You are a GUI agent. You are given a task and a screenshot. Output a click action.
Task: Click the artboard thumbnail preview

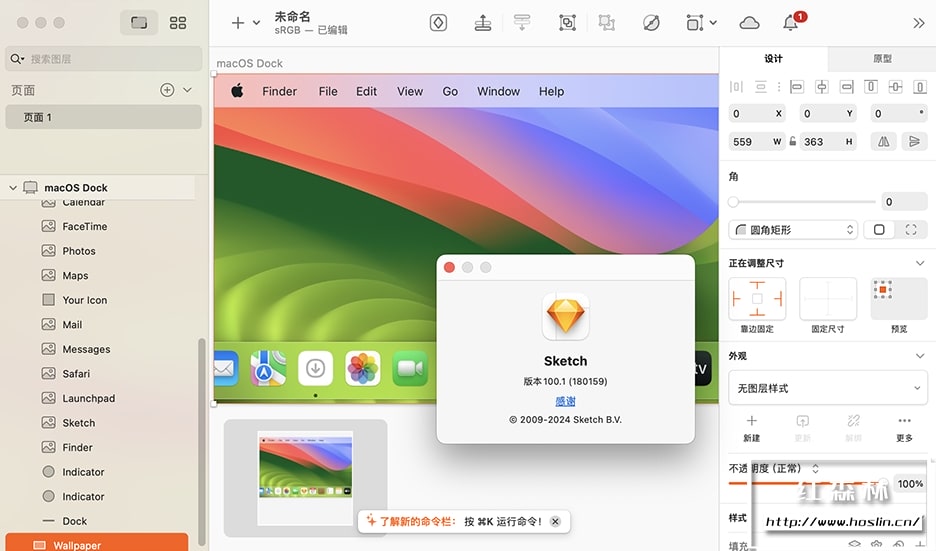coord(305,478)
